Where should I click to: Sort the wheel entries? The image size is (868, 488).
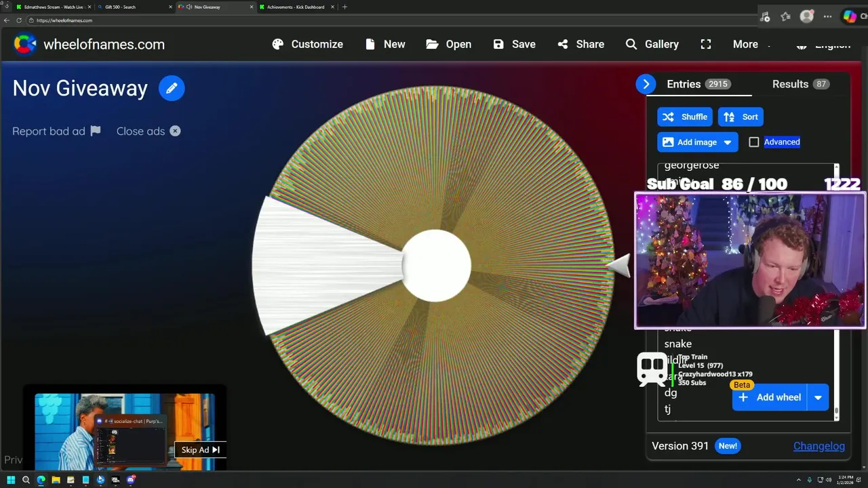[x=741, y=117]
